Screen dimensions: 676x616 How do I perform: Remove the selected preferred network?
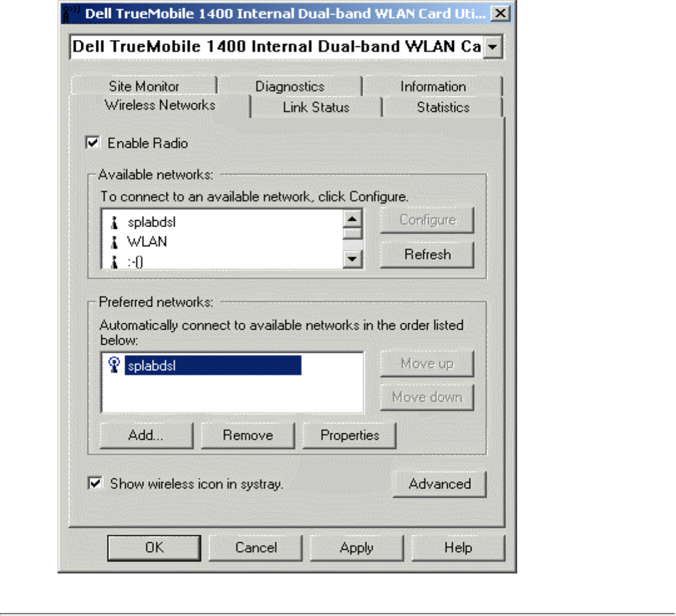pyautogui.click(x=248, y=435)
